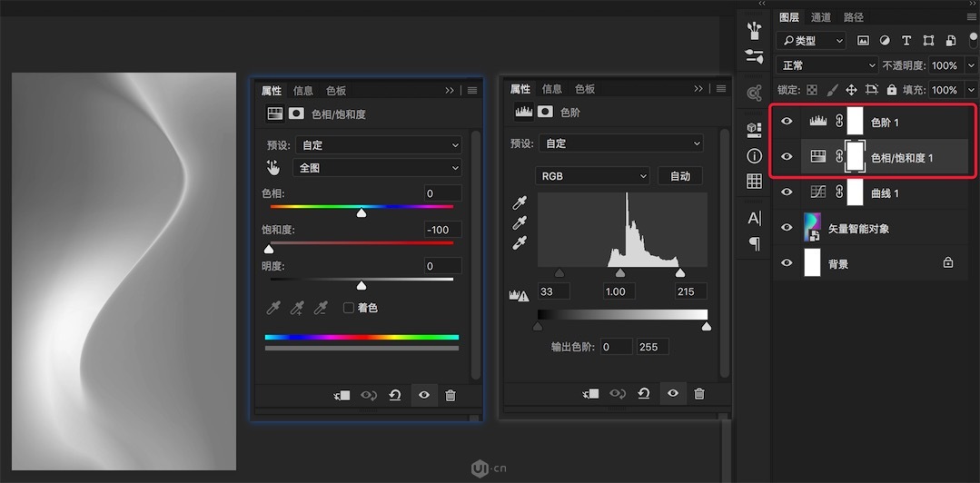The height and width of the screenshot is (483, 980).
Task: Switch to the 路径 tab
Action: (854, 17)
